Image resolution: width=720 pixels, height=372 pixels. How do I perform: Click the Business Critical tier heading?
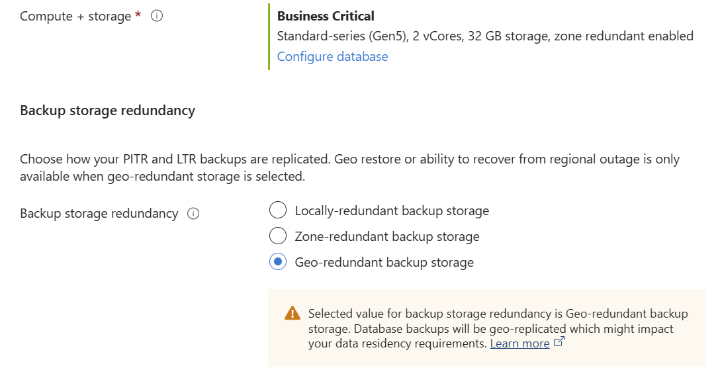click(326, 16)
